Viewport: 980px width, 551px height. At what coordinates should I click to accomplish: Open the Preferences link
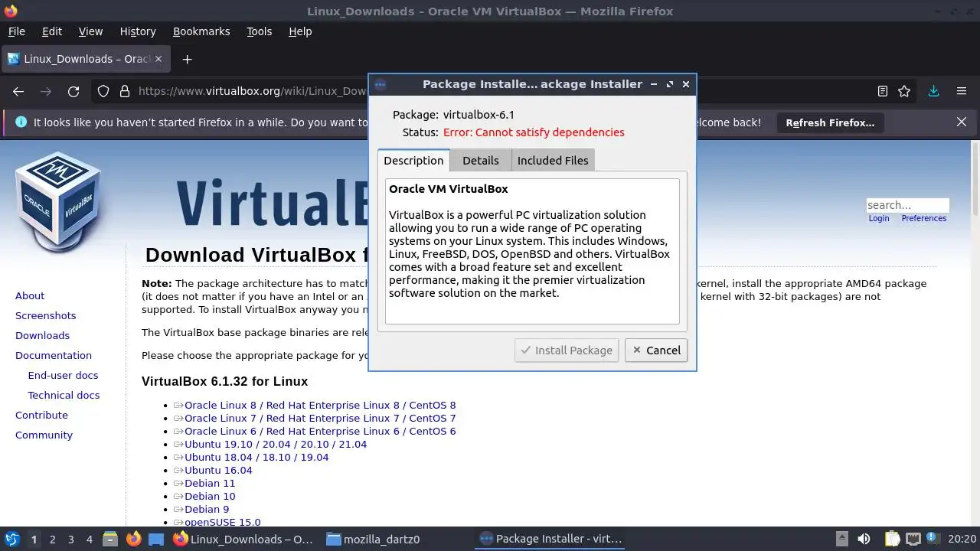pos(924,218)
